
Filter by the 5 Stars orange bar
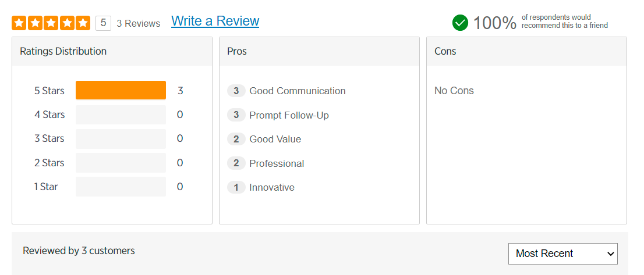pyautogui.click(x=121, y=90)
